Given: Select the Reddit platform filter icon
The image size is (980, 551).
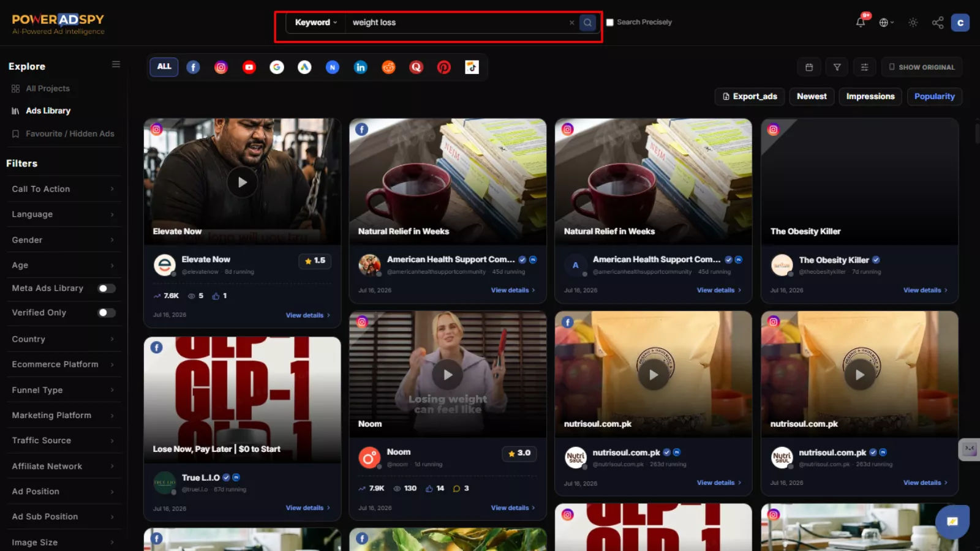Looking at the screenshot, I should pos(388,67).
